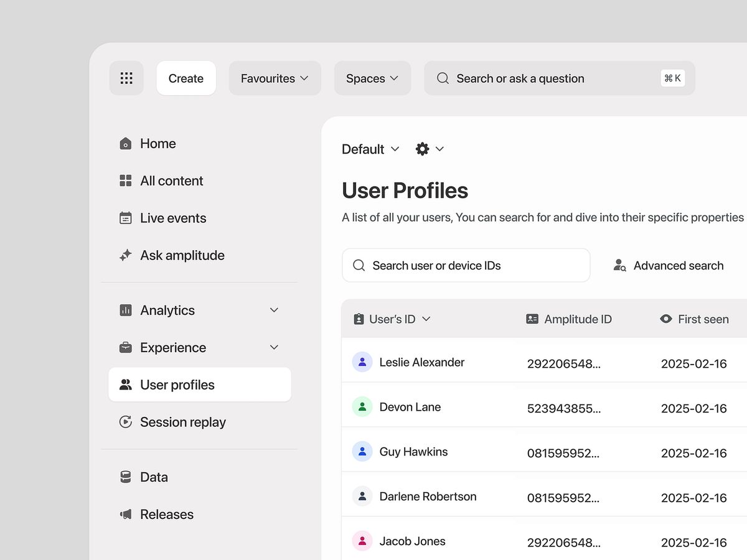Click the First seen eye icon
This screenshot has height=560, width=747.
pos(666,319)
